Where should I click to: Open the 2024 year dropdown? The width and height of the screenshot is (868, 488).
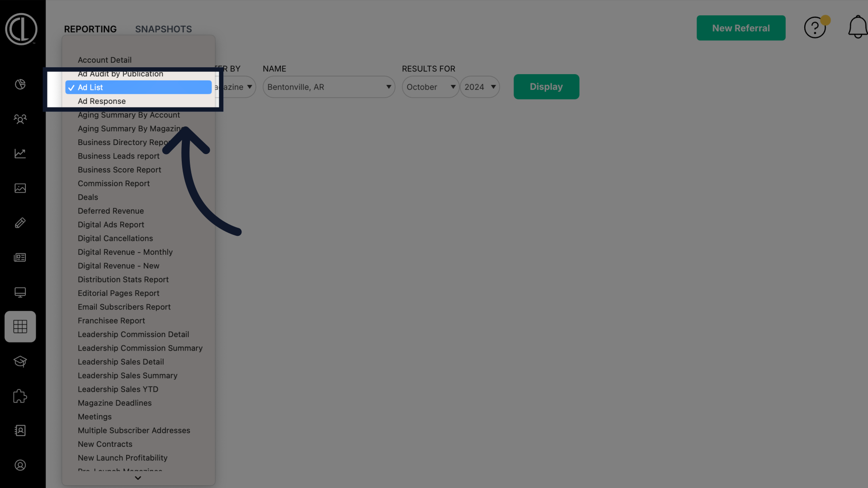coord(480,87)
